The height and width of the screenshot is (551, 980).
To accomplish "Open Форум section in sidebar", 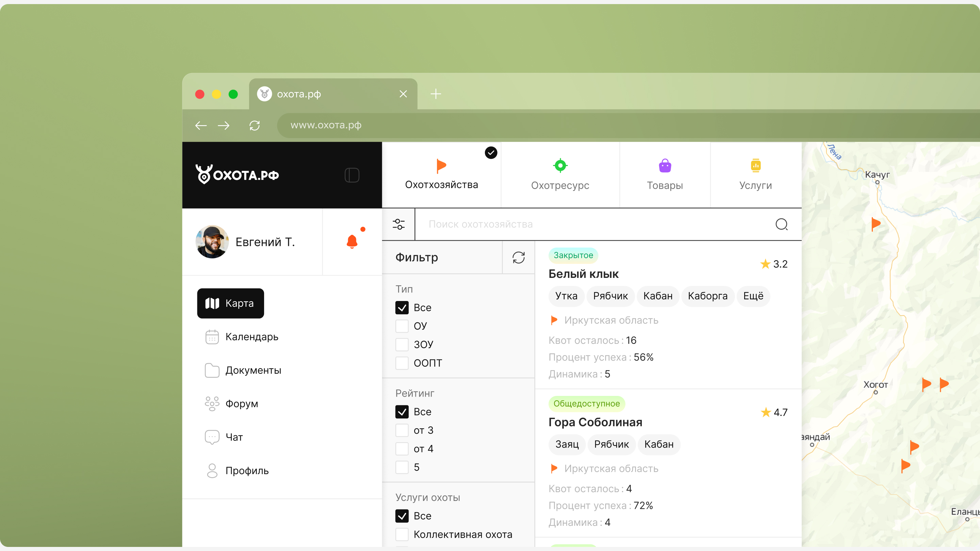I will (242, 403).
